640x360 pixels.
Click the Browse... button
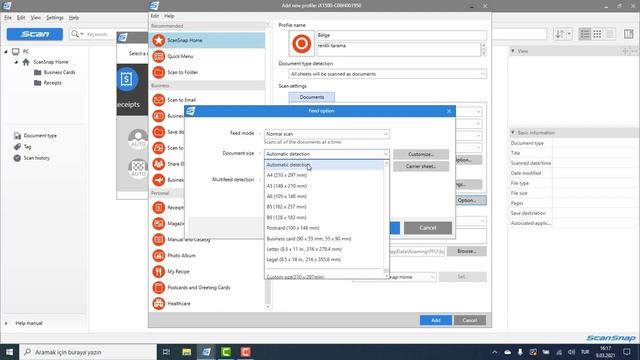[467, 251]
